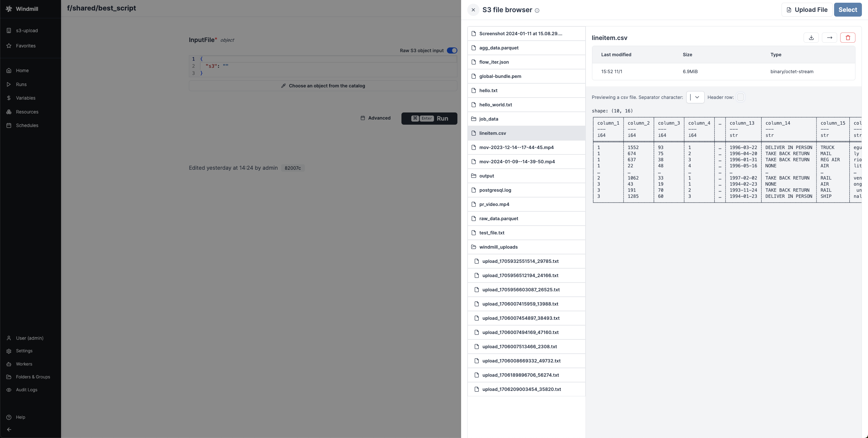Select global-bundle.pem file
868x438 pixels.
[x=526, y=76]
